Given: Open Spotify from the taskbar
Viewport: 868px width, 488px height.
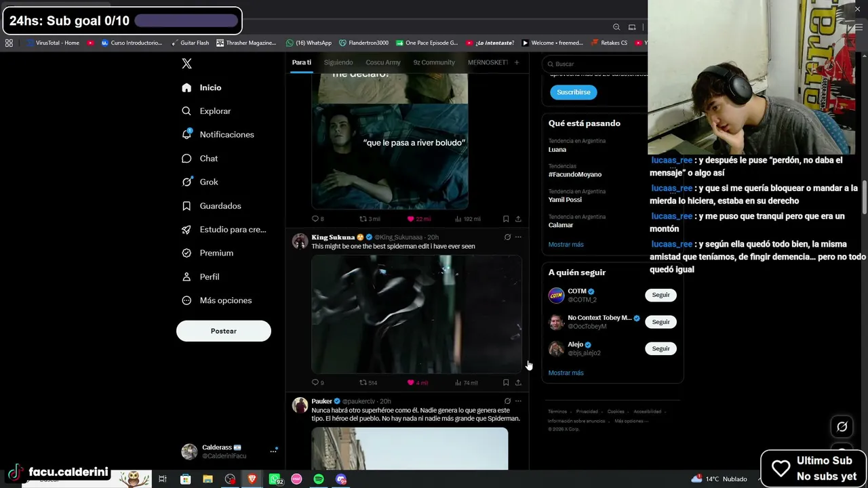Looking at the screenshot, I should pos(319,479).
